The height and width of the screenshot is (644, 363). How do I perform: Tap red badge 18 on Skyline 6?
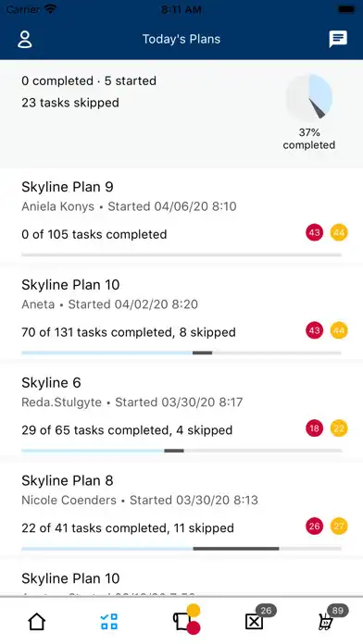coord(315,428)
